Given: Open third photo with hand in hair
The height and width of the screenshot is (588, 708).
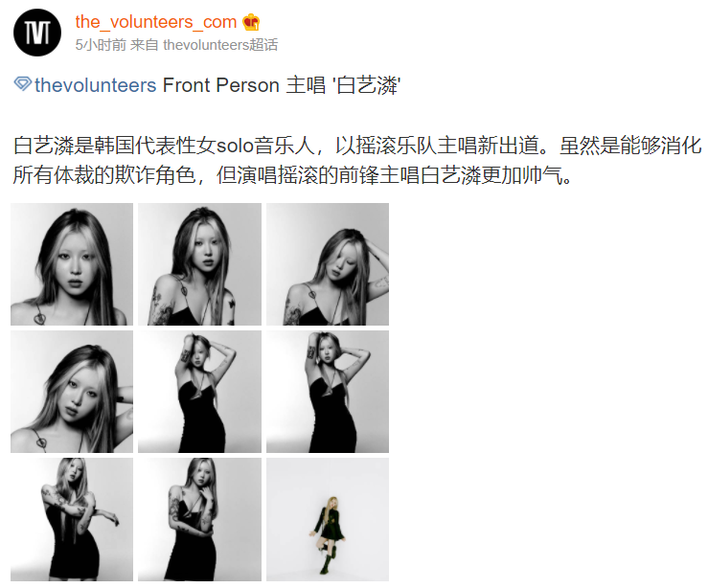Looking at the screenshot, I should coord(328,264).
